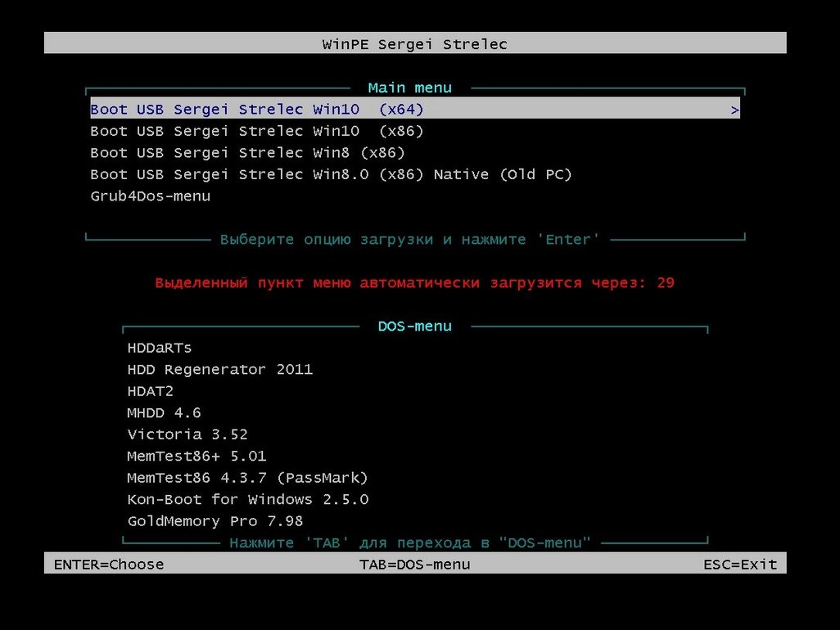This screenshot has width=840, height=630.
Task: Click TAB=DOS-menu in the bottom bar
Action: tap(415, 565)
